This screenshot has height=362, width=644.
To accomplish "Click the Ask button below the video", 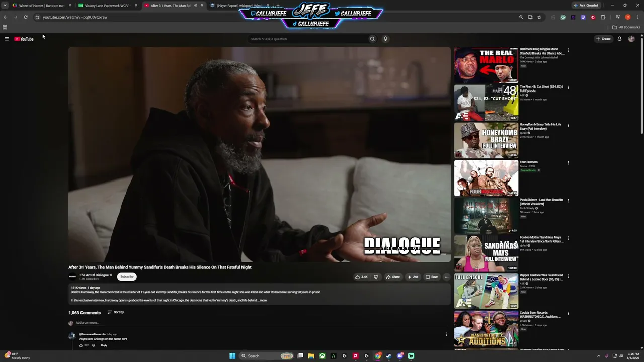I will pyautogui.click(x=413, y=277).
